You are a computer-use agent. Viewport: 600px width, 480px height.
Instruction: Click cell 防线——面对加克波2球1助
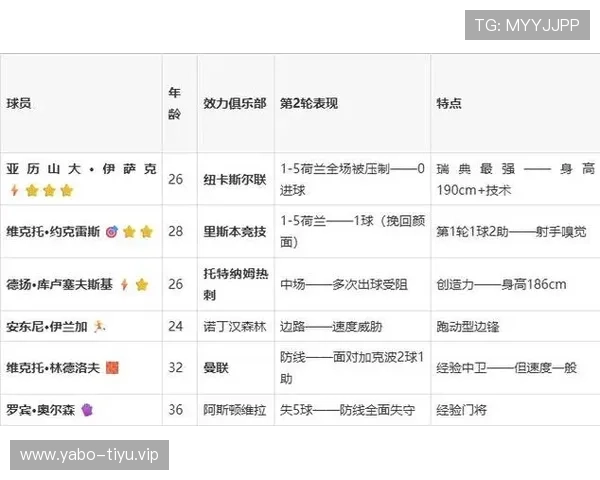pos(352,368)
